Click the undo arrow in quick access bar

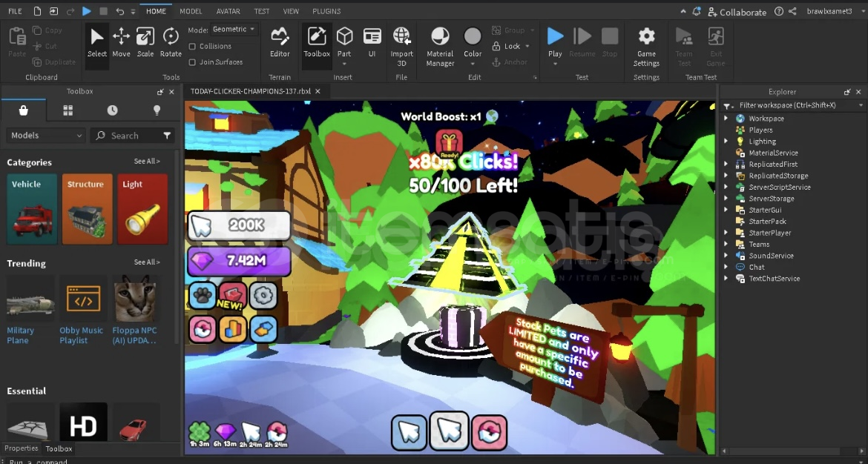pos(120,11)
